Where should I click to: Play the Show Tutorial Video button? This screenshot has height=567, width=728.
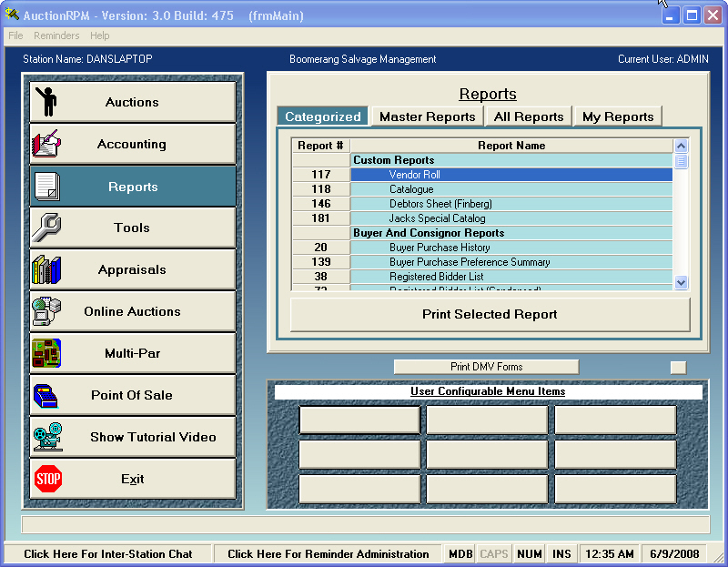[133, 437]
